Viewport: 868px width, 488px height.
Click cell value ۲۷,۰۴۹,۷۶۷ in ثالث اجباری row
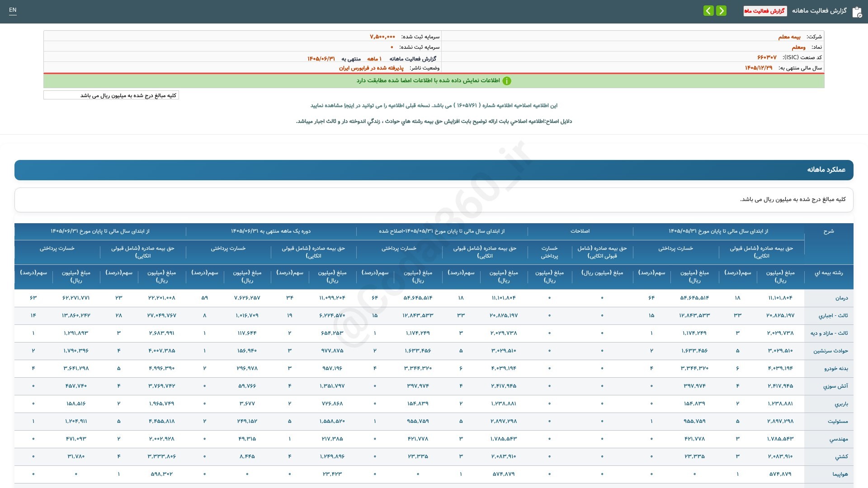pyautogui.click(x=161, y=316)
